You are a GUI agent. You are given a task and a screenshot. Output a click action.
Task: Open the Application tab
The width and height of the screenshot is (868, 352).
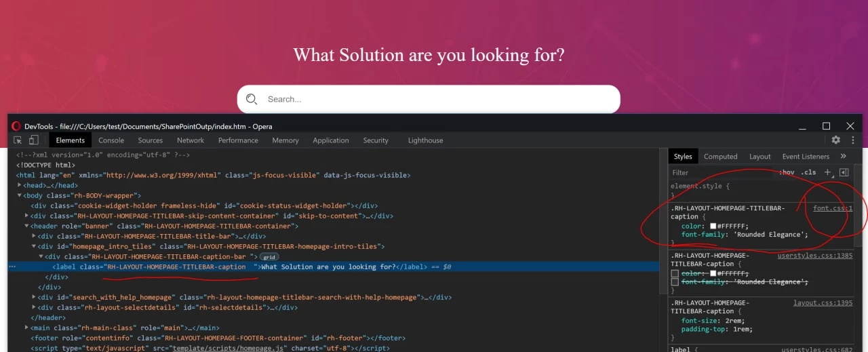[331, 140]
